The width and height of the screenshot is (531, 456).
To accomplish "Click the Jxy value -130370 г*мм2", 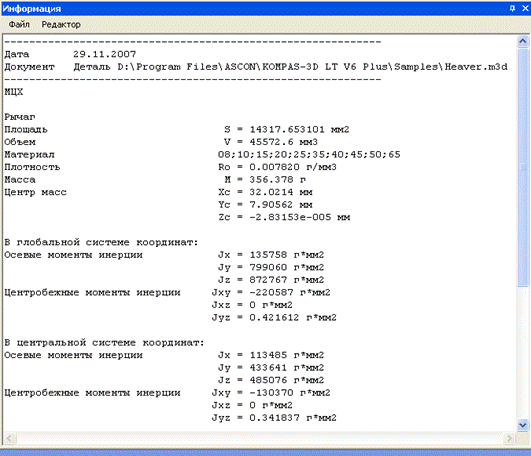I will 290,392.
